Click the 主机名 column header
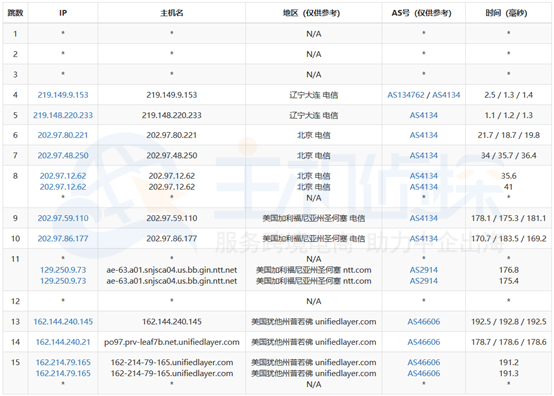The width and height of the screenshot is (554, 396). 172,13
